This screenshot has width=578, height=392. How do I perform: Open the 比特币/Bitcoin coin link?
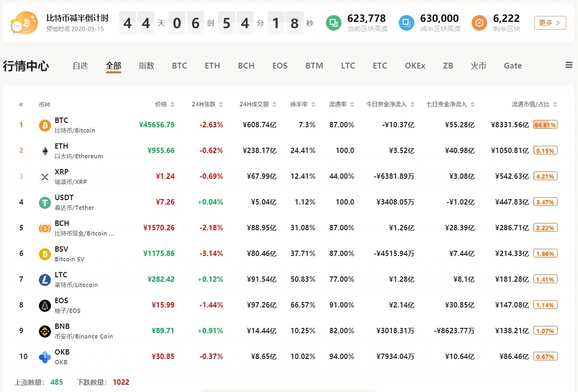tap(75, 130)
